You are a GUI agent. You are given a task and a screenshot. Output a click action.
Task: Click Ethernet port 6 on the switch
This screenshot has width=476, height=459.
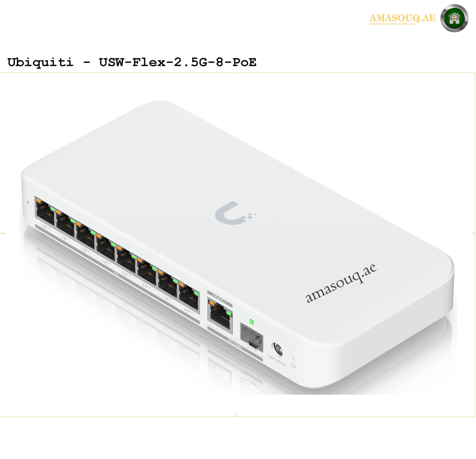coord(147,271)
